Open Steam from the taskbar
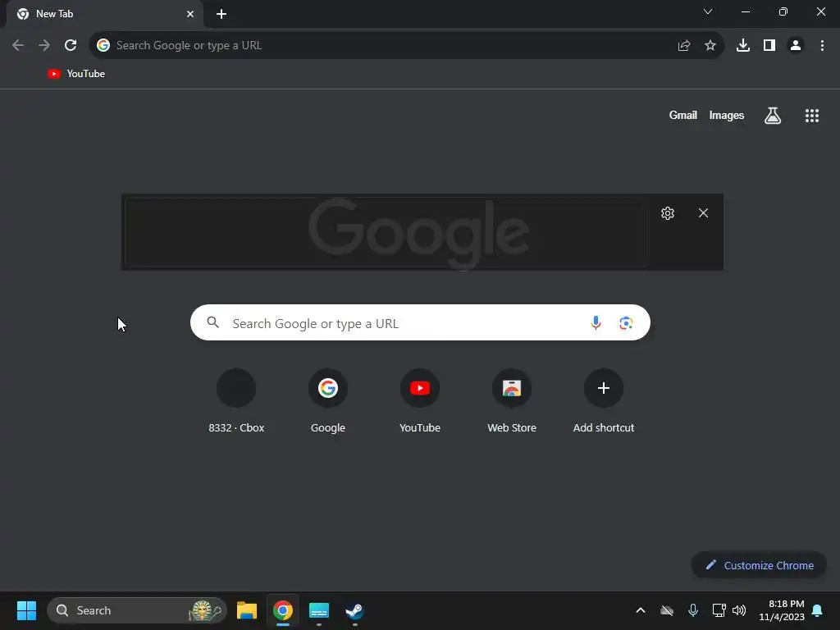 pyautogui.click(x=354, y=610)
